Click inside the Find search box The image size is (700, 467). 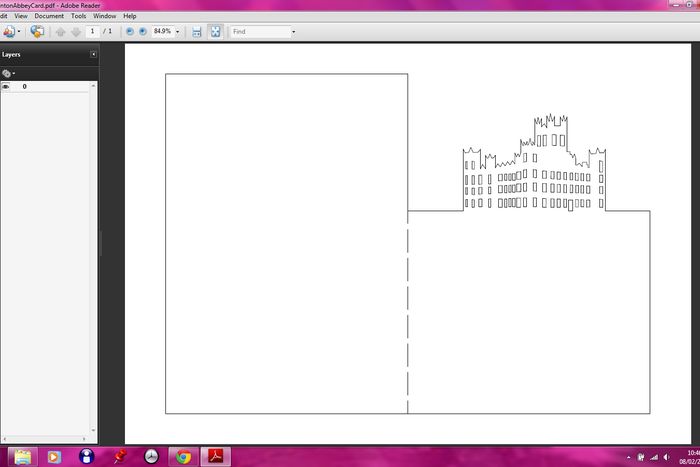point(258,32)
